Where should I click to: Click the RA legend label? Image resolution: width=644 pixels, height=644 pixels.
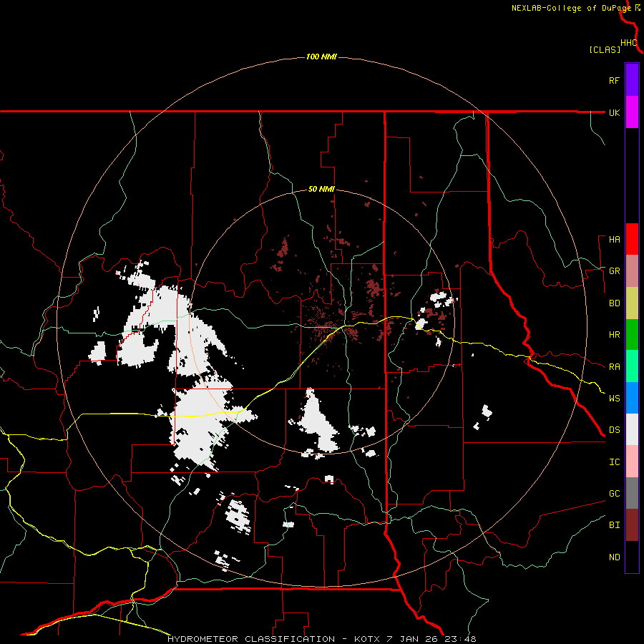pos(615,367)
